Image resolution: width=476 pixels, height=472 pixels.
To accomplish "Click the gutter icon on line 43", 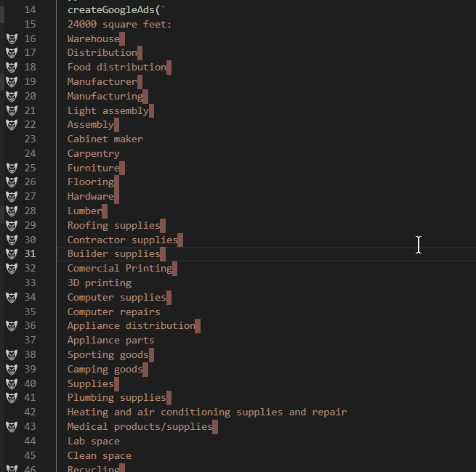I will coord(12,426).
